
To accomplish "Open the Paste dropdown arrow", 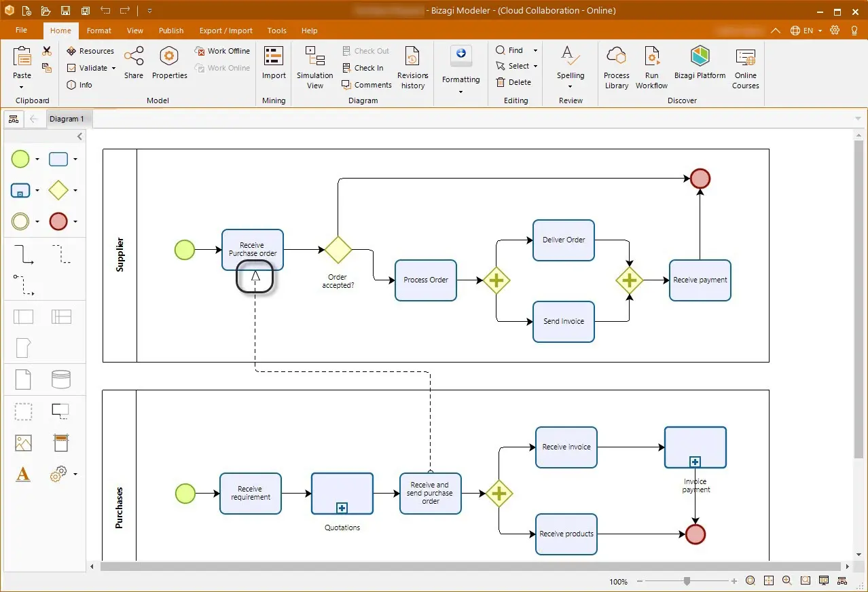I will (x=22, y=86).
